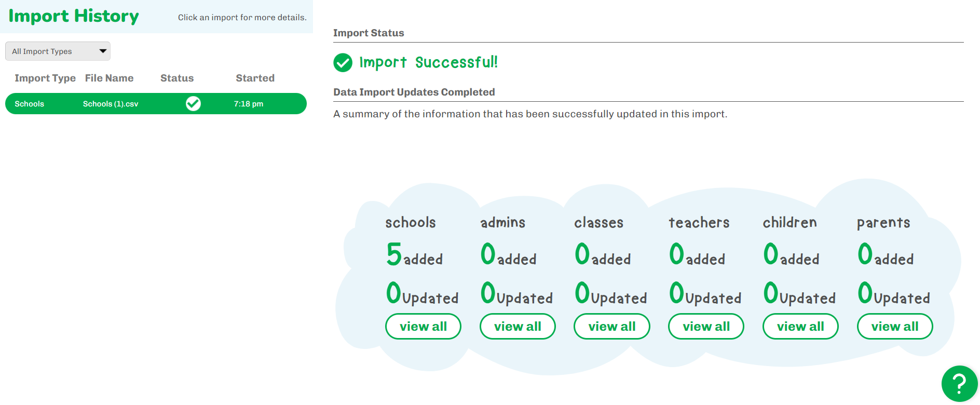View all classes from this import
The width and height of the screenshot is (980, 405).
[611, 327]
